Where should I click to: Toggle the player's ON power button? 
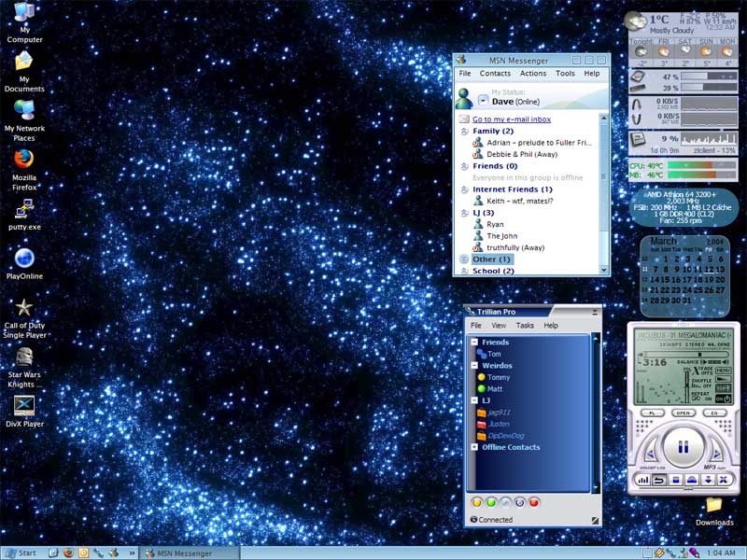[724, 399]
